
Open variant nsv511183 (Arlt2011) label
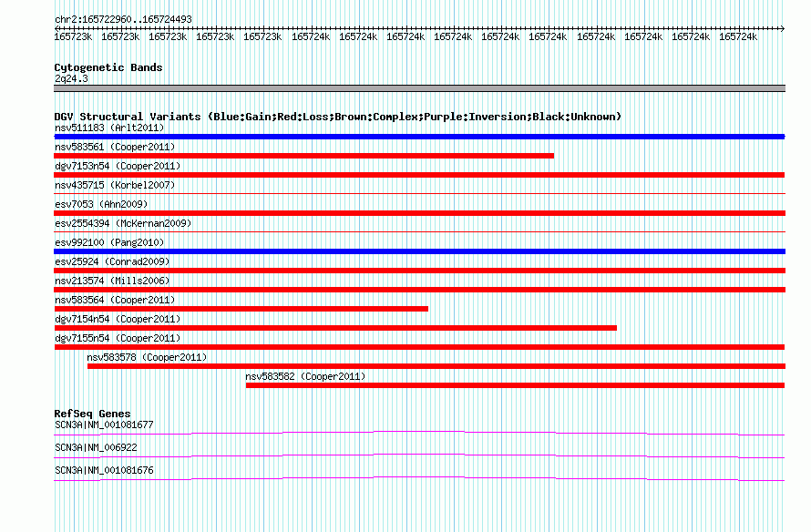click(x=109, y=128)
